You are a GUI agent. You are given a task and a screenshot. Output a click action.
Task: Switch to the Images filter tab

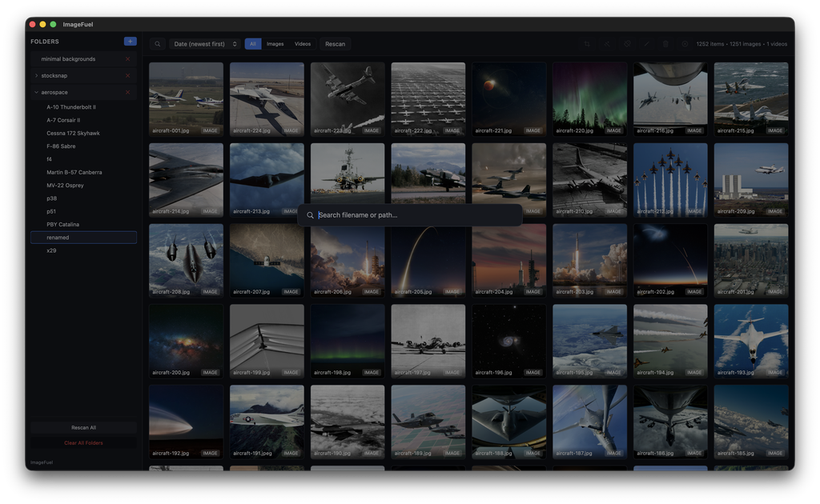275,44
